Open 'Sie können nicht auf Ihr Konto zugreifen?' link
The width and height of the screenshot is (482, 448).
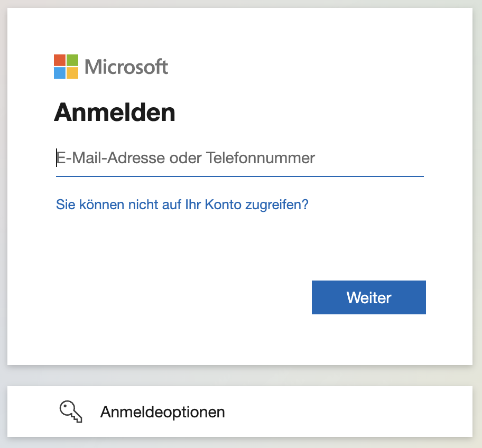pos(182,204)
